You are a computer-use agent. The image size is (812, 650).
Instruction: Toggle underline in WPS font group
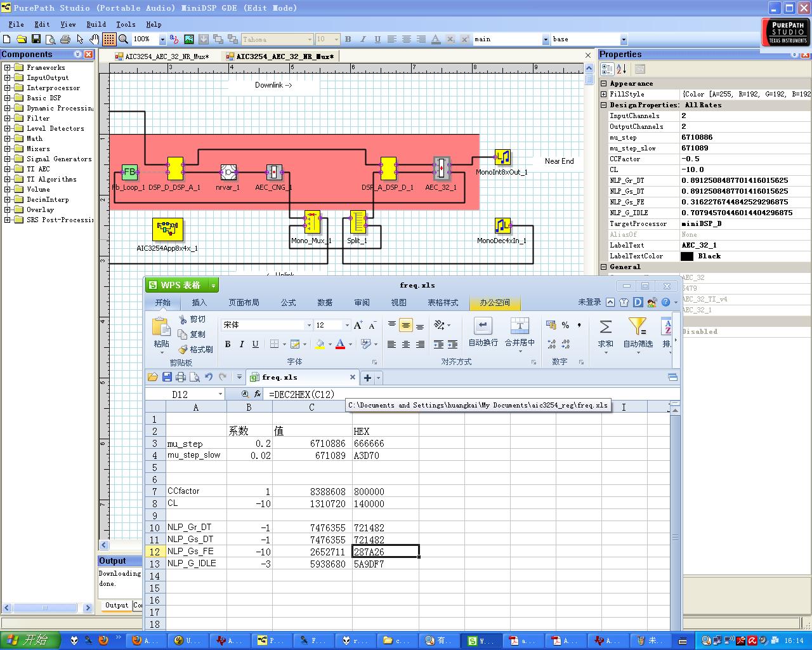coord(256,344)
